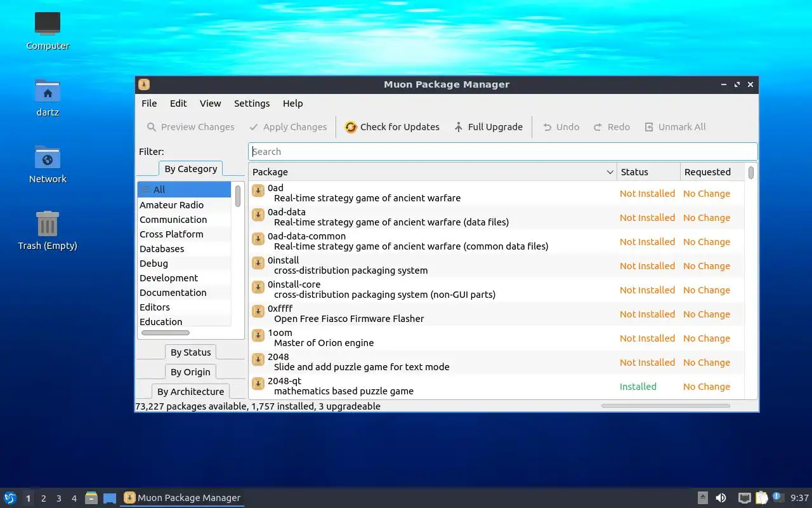This screenshot has height=508, width=812.
Task: Open the Settings menu
Action: point(252,104)
